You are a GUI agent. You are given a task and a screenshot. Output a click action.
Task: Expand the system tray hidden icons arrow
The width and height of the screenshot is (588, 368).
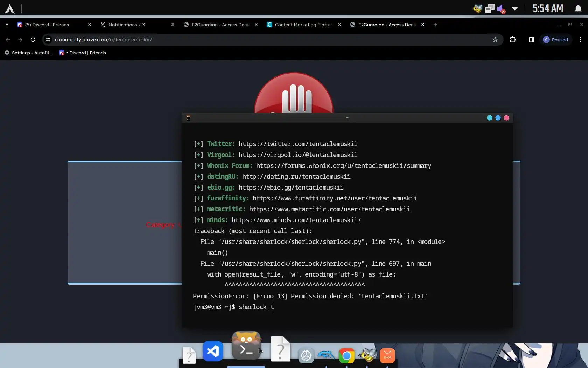514,8
